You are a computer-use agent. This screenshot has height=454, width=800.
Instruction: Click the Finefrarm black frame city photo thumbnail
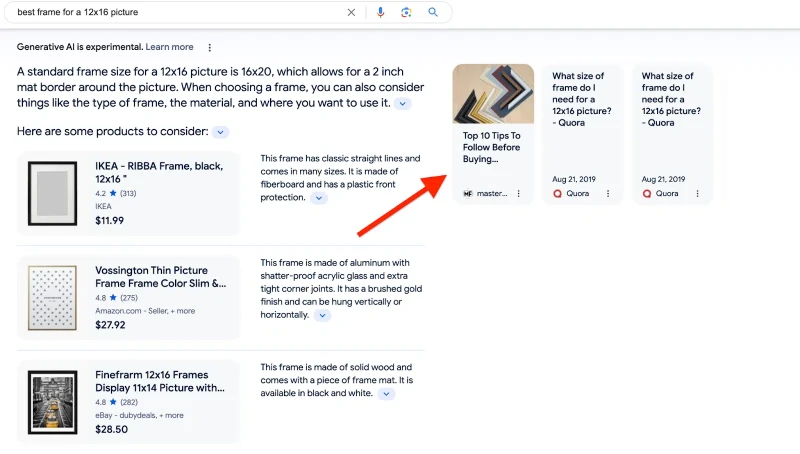[53, 402]
